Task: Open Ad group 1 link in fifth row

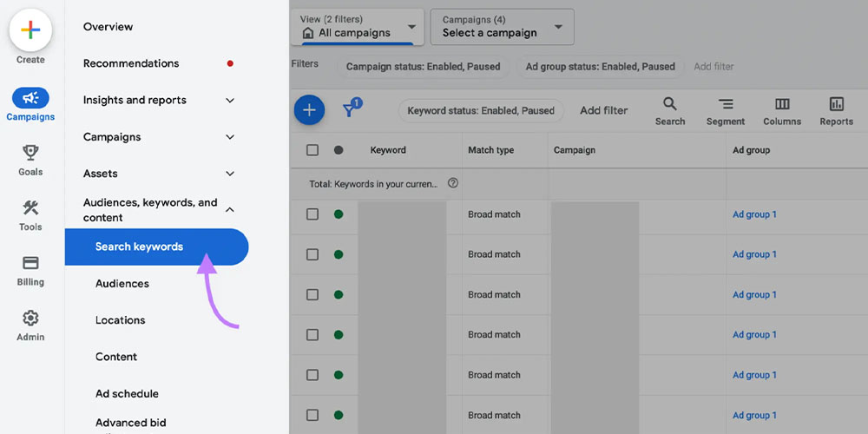Action: pyautogui.click(x=754, y=375)
